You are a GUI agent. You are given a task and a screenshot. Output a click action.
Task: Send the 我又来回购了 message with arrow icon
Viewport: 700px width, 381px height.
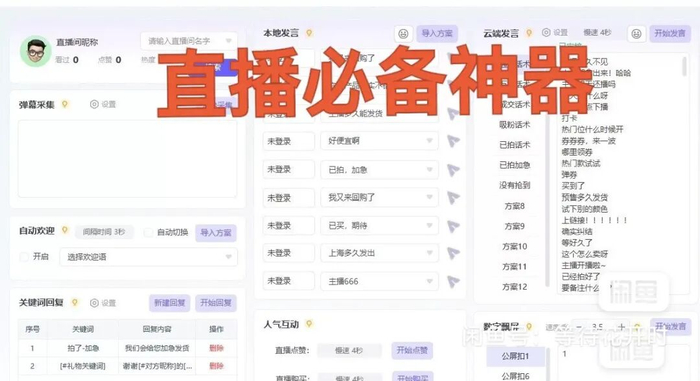point(453,197)
